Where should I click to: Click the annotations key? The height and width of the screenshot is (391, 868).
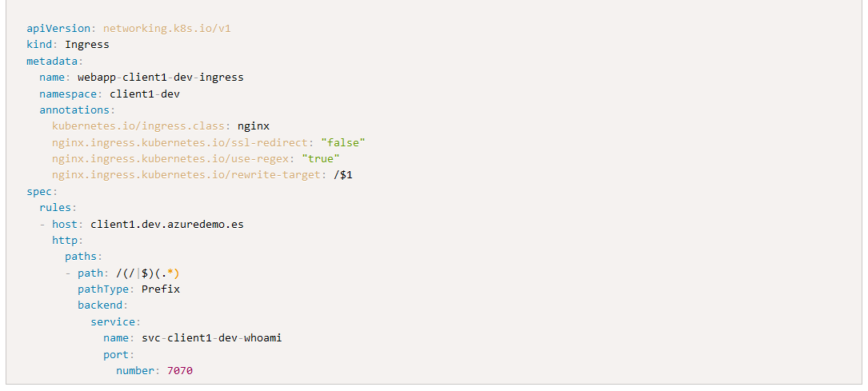(x=74, y=110)
